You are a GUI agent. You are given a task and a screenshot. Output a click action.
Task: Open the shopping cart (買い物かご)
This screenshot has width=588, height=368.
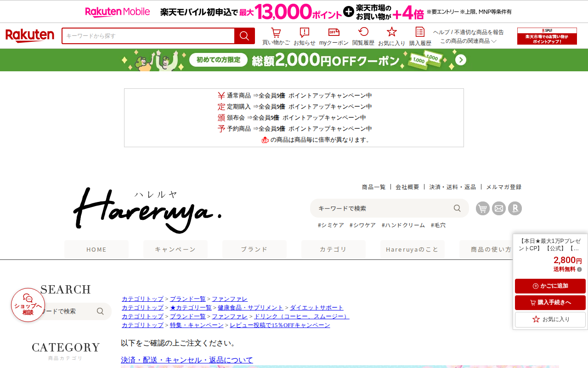pyautogui.click(x=276, y=37)
